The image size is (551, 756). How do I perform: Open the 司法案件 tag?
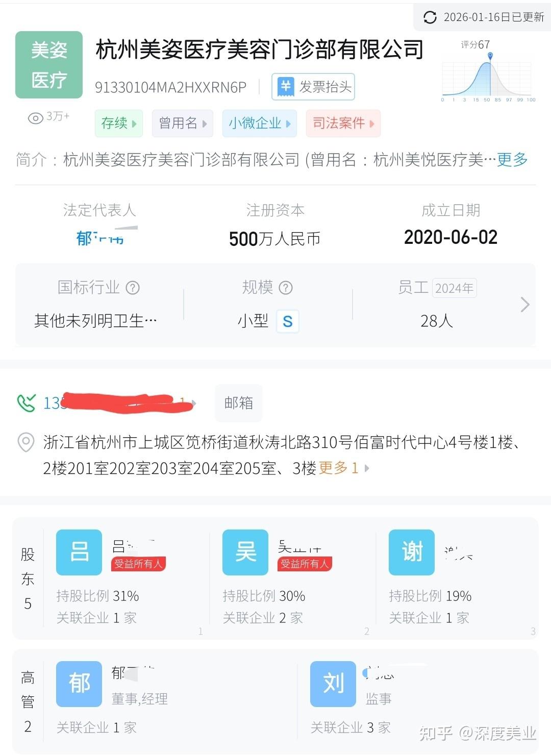[343, 123]
